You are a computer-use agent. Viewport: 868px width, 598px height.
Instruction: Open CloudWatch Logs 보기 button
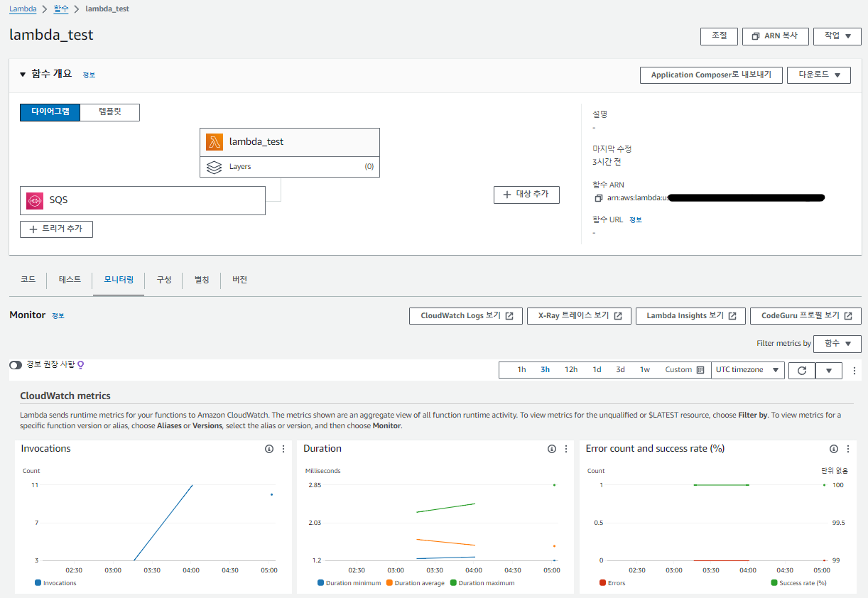(x=466, y=316)
